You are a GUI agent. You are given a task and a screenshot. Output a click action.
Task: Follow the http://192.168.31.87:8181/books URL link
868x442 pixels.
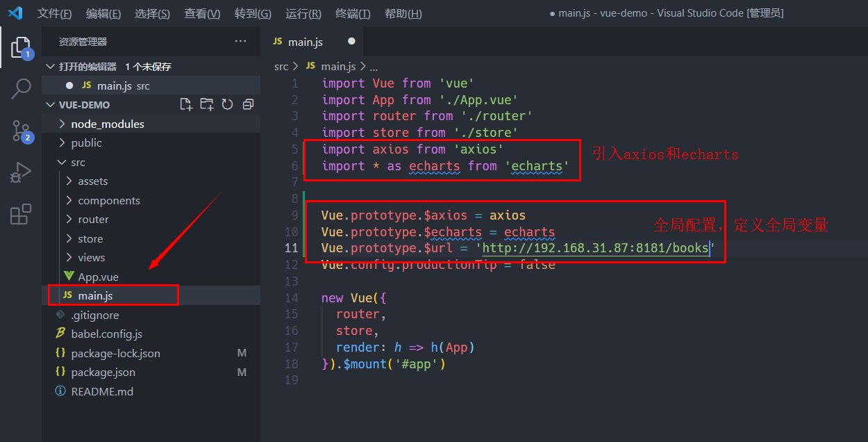[595, 248]
